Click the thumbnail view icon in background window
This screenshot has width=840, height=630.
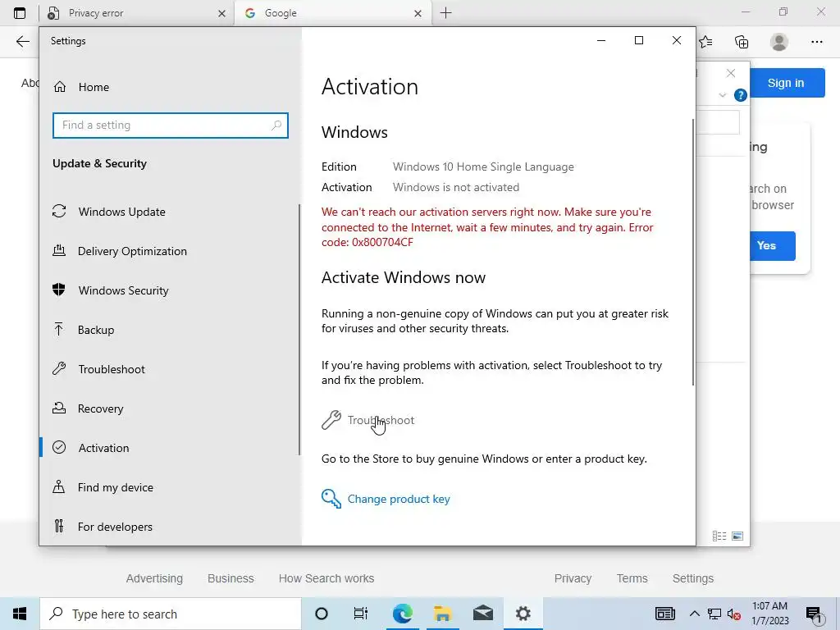(x=737, y=536)
